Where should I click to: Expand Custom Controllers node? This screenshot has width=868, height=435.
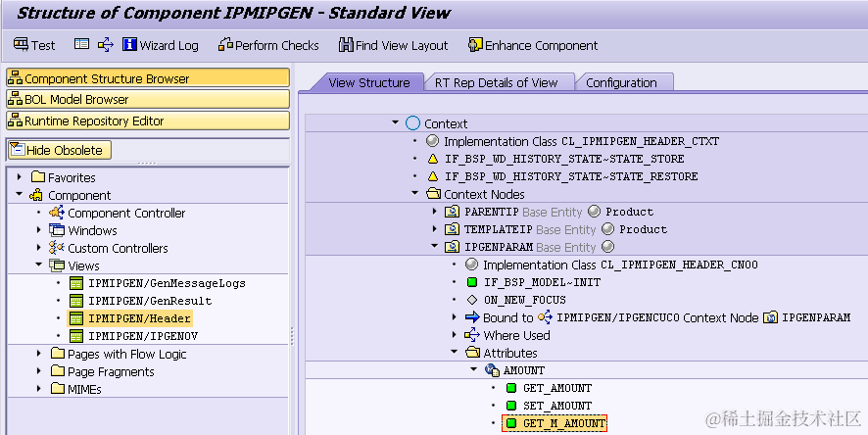pos(39,248)
